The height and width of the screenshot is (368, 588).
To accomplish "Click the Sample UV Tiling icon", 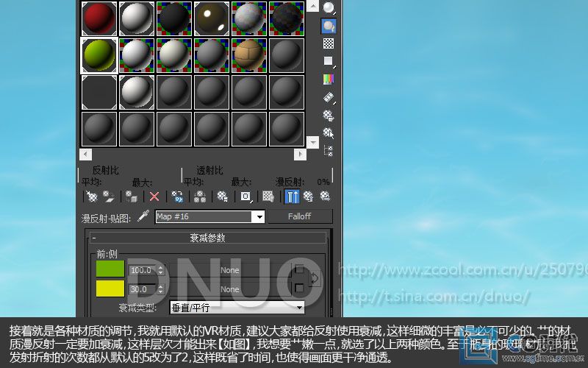I will pyautogui.click(x=329, y=61).
